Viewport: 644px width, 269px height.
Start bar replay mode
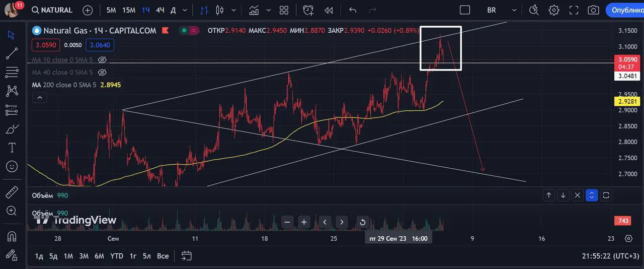pos(329,10)
